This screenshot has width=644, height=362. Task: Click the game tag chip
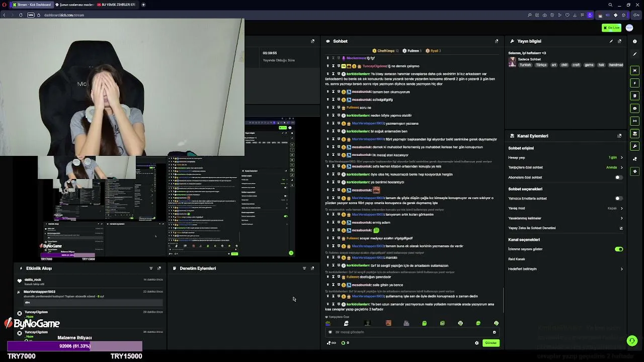pyautogui.click(x=589, y=65)
